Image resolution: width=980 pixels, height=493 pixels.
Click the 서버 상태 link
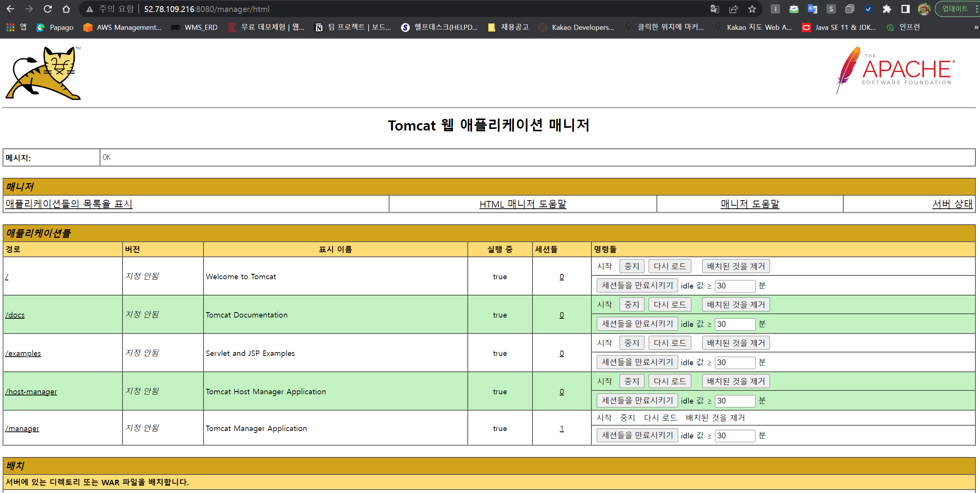[952, 204]
